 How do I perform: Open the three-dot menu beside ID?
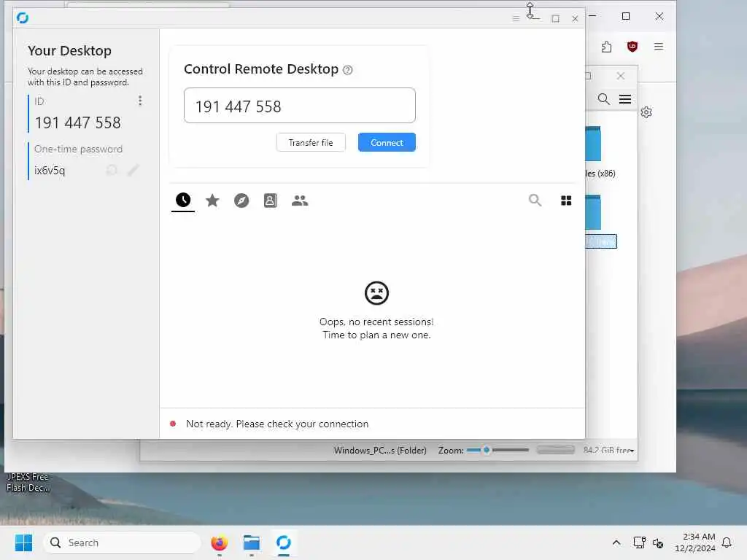click(x=140, y=101)
